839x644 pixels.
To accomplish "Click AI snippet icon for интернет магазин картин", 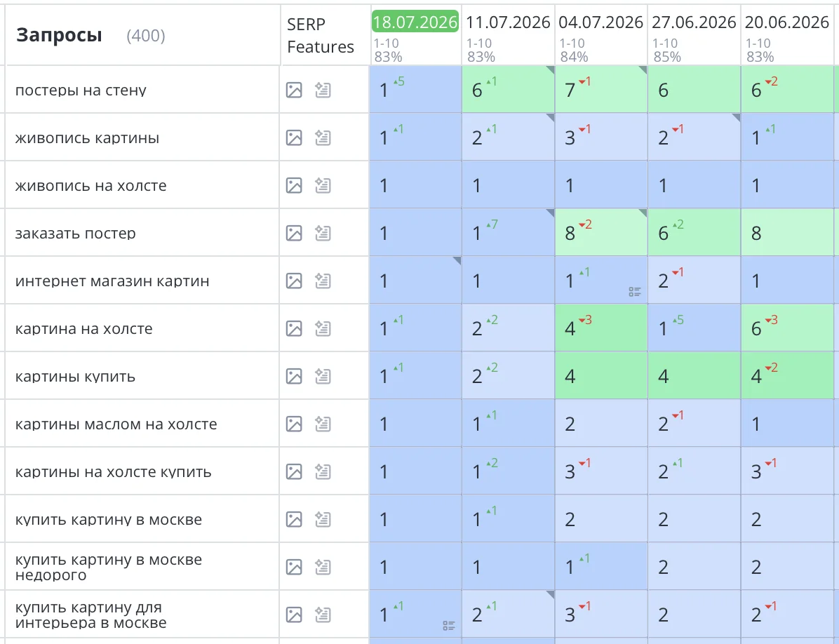I will pyautogui.click(x=323, y=281).
